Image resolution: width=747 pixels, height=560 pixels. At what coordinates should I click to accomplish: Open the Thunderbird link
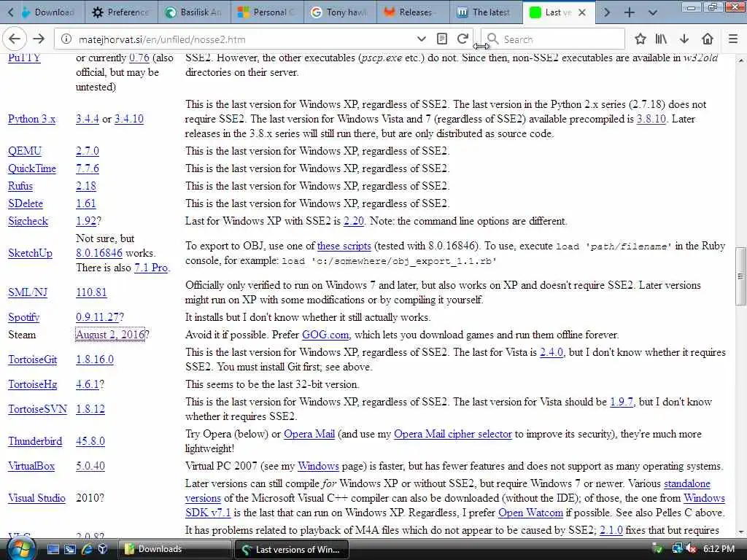35,441
